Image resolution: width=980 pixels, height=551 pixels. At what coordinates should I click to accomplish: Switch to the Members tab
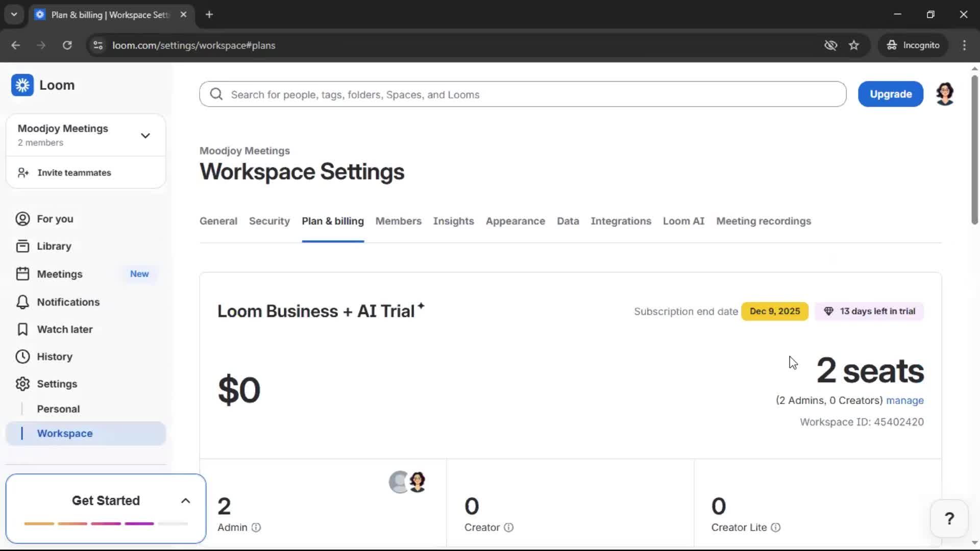click(x=398, y=221)
